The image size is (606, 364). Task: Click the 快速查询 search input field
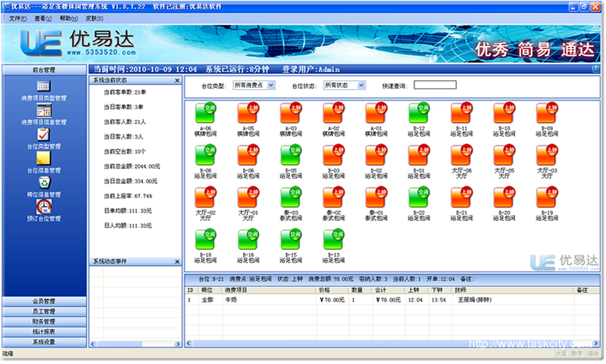click(435, 85)
